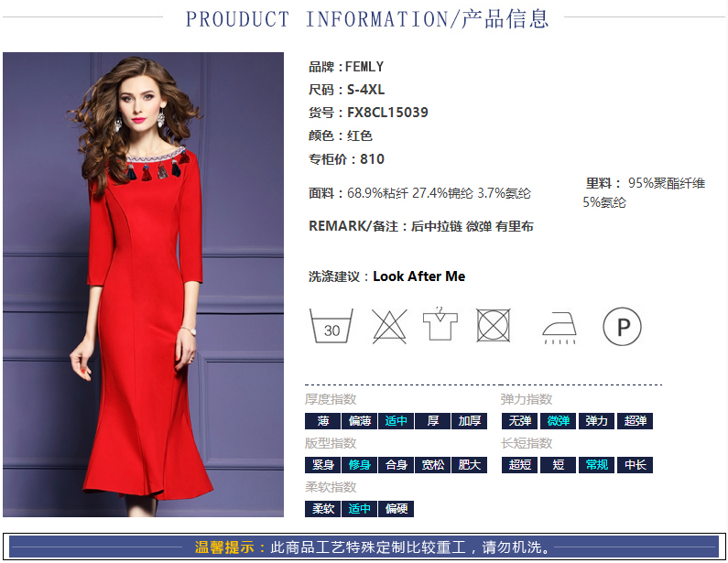
Task: Click the 30° machine wash care icon
Action: [331, 326]
